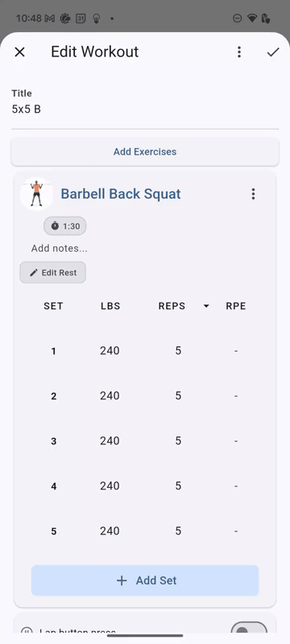
Task: Tap the Wi-Fi icon in status bar
Action: click(251, 18)
